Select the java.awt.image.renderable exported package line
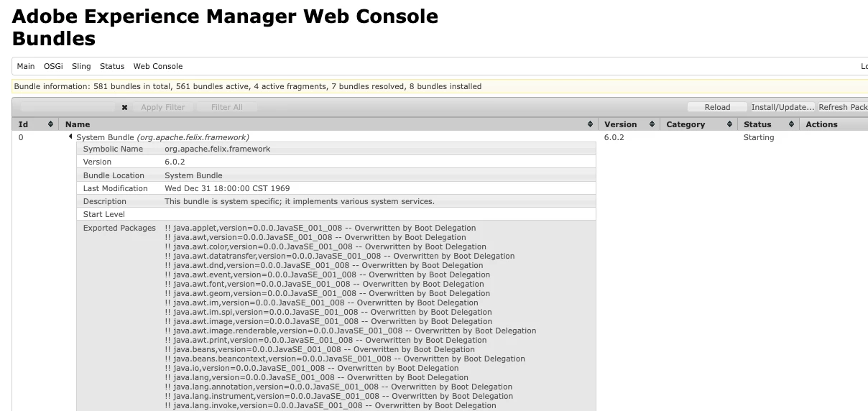This screenshot has height=411, width=868. (x=350, y=331)
